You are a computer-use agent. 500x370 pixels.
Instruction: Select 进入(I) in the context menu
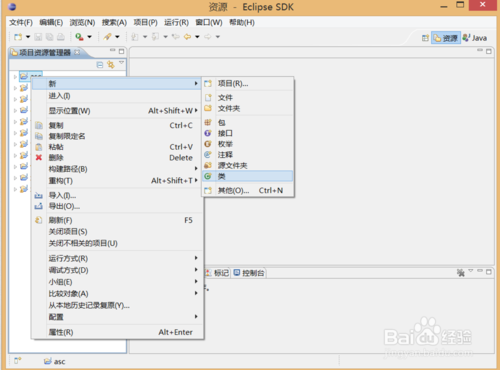pos(117,96)
